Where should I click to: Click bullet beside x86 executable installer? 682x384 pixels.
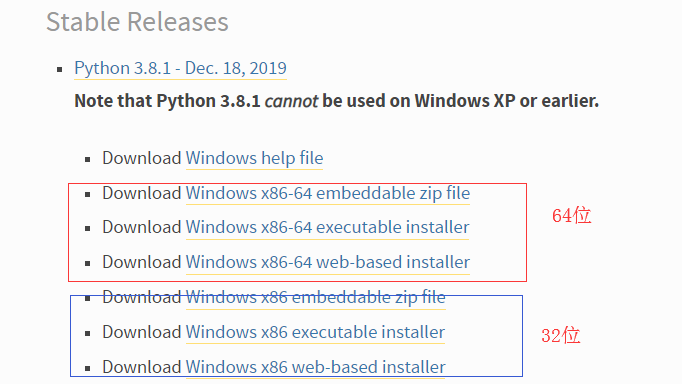point(88,334)
